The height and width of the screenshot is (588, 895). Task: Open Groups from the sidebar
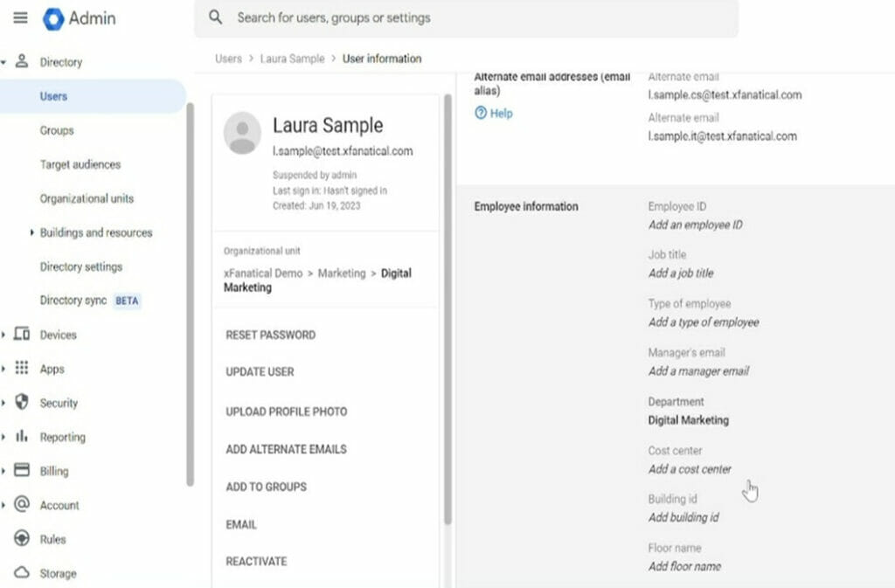pos(56,130)
